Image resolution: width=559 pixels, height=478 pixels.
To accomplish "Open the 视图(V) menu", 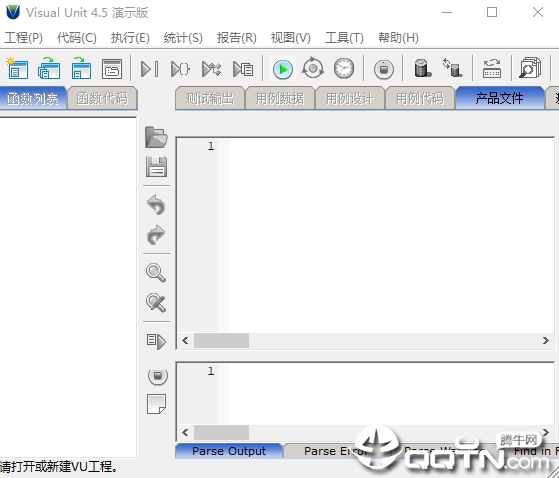I will coord(291,37).
